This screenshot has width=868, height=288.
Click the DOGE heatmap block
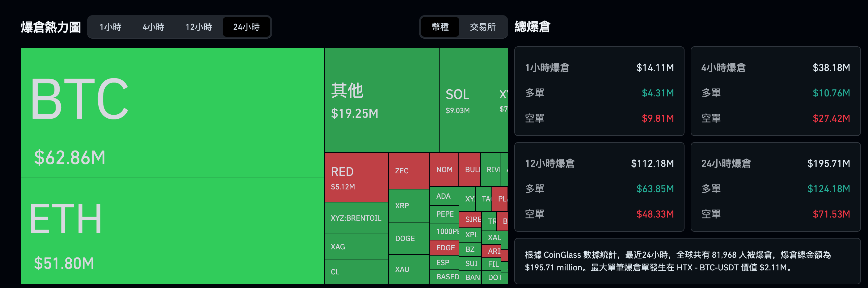409,238
